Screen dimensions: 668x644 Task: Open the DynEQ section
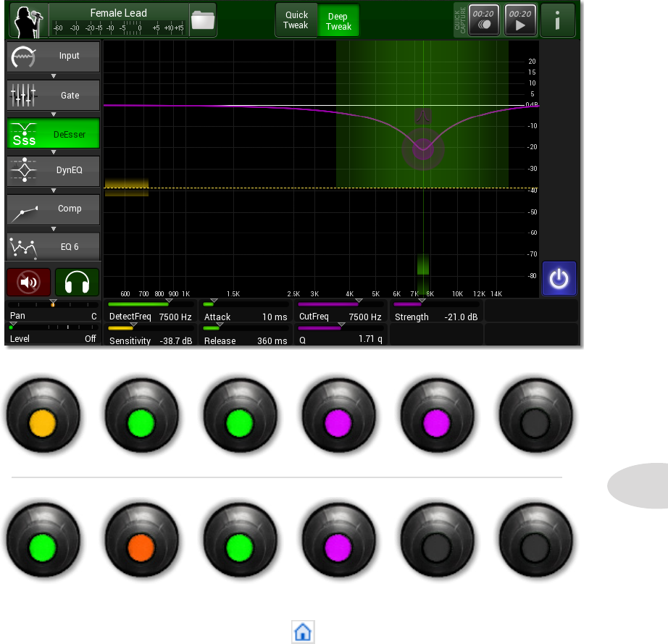(54, 171)
